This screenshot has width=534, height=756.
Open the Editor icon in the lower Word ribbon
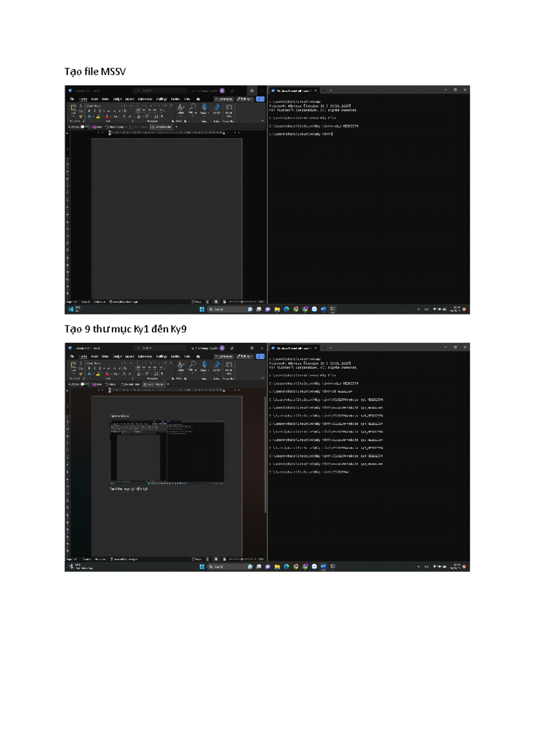[x=217, y=365]
